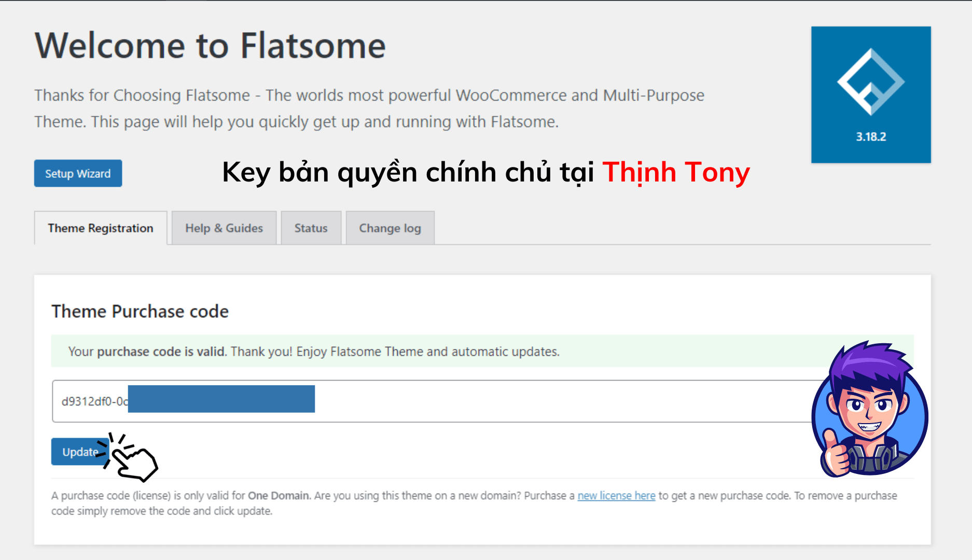
Task: Click the Key bản quyền watermark text
Action: pyautogui.click(x=410, y=173)
